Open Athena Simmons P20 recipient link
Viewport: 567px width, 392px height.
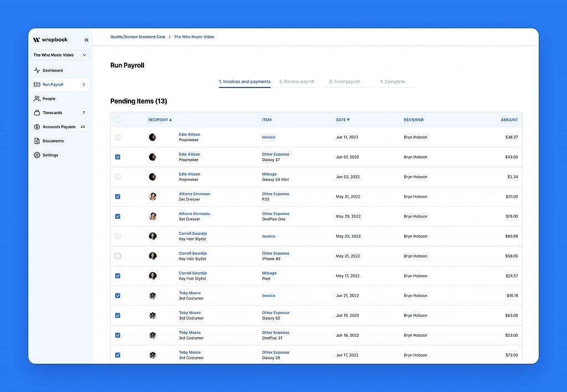(x=194, y=194)
